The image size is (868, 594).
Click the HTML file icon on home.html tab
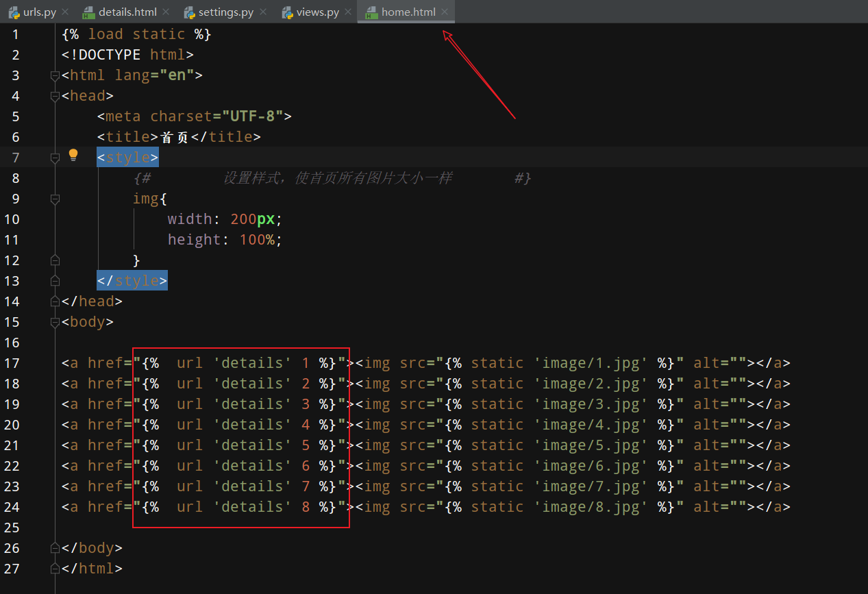click(371, 12)
